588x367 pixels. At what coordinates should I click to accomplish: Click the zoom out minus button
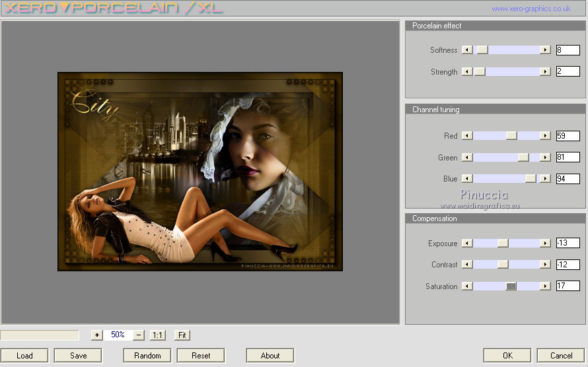coord(139,335)
